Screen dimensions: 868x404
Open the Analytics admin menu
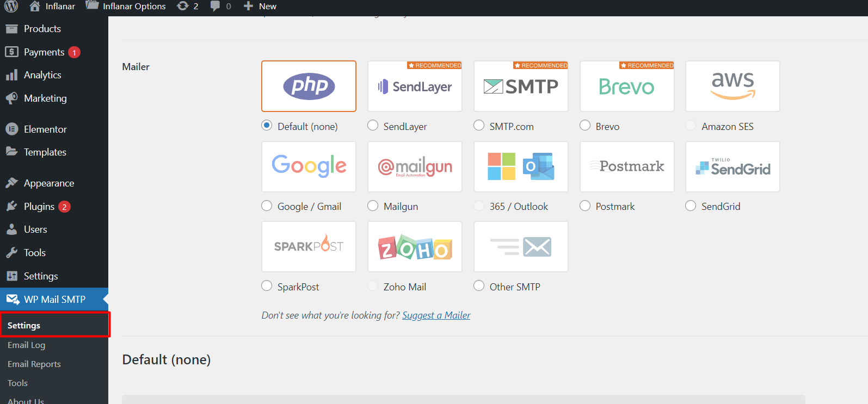click(54, 75)
